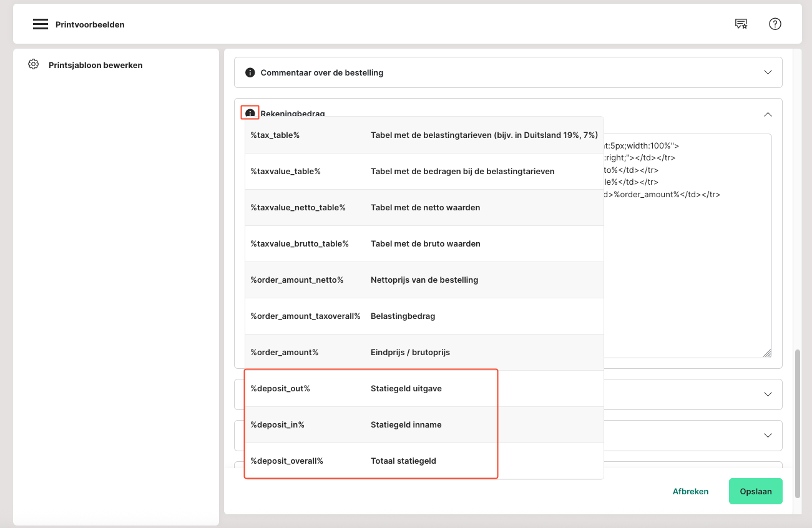Screen dimensions: 812x528
Task: Click the gear icon beside Printsjabloon bewerken
Action: 34,64
